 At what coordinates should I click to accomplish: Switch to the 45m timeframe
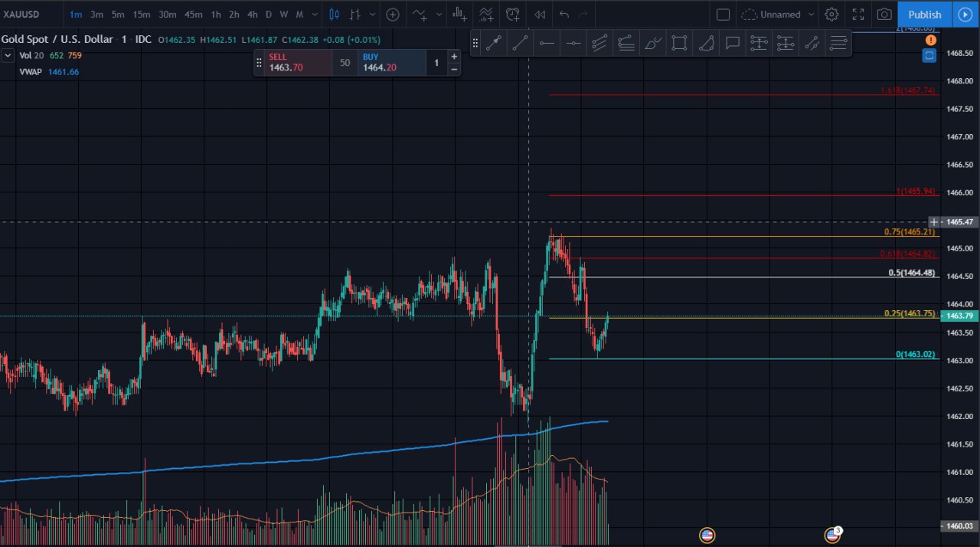pos(193,15)
